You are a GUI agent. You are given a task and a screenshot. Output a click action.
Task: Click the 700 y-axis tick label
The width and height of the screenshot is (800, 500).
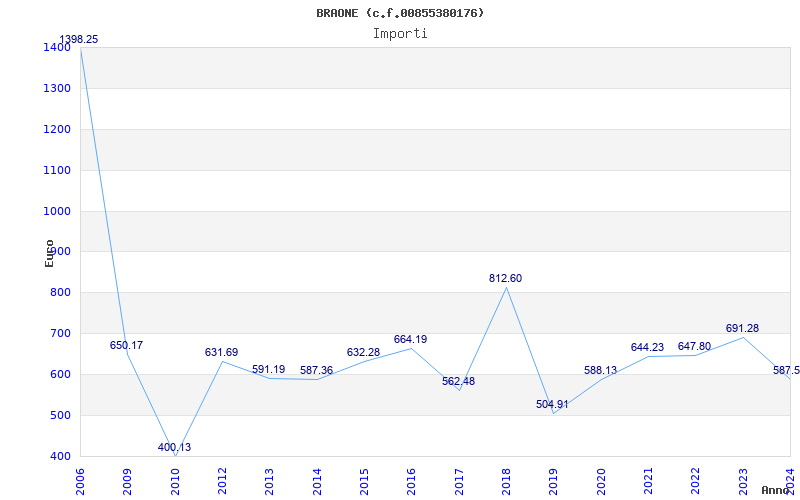(x=61, y=334)
